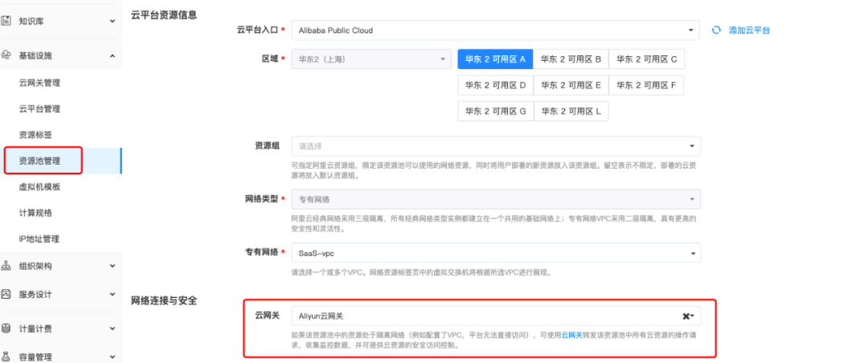Expand the 组织架构 sidebar section chevron

click(x=113, y=266)
